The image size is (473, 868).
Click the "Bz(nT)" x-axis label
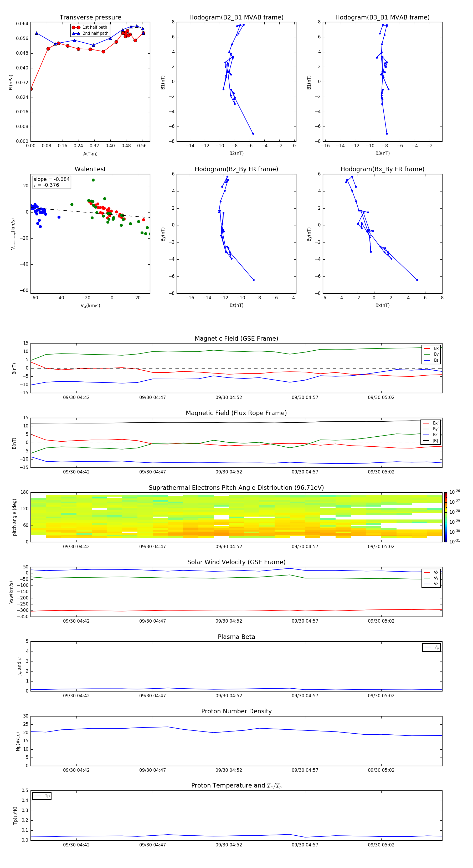236,305
